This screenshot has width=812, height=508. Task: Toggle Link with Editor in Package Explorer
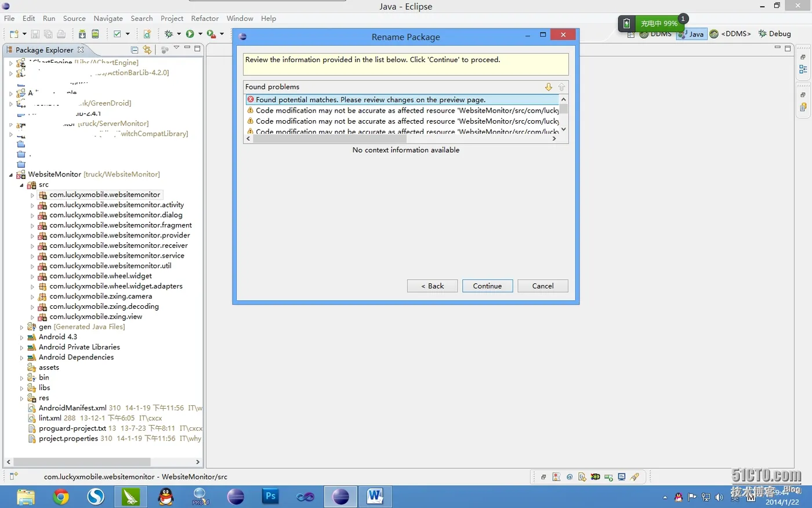[x=147, y=50]
